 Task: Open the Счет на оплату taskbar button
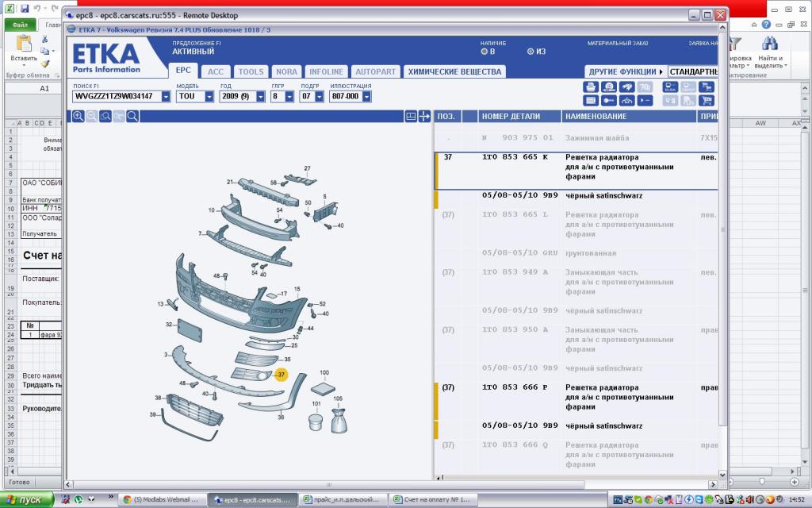tap(433, 500)
